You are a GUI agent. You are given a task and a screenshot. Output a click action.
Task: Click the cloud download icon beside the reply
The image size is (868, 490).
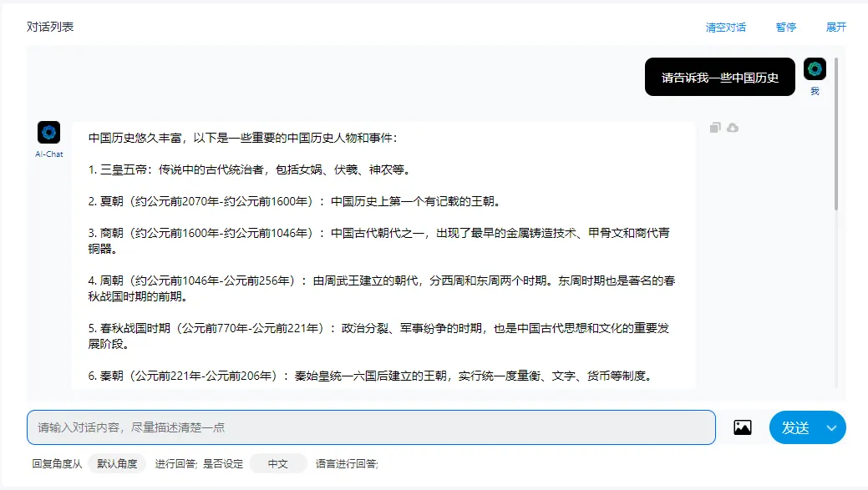click(x=733, y=128)
